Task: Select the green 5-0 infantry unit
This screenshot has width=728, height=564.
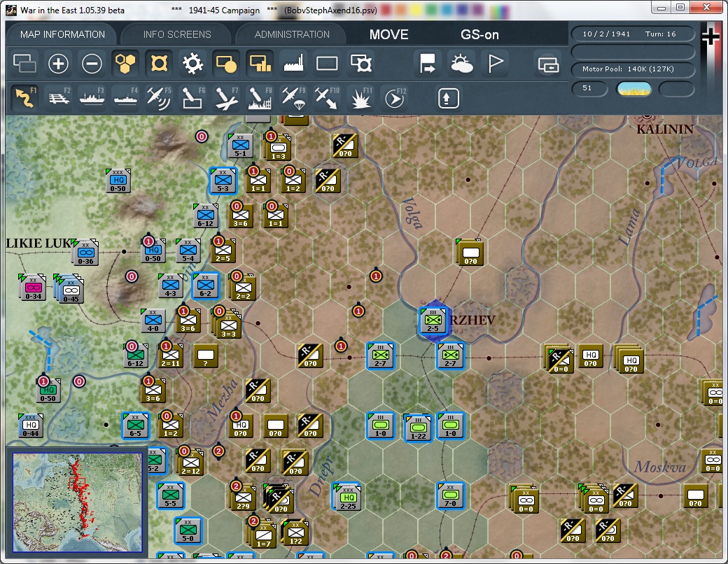Action: pos(188,530)
